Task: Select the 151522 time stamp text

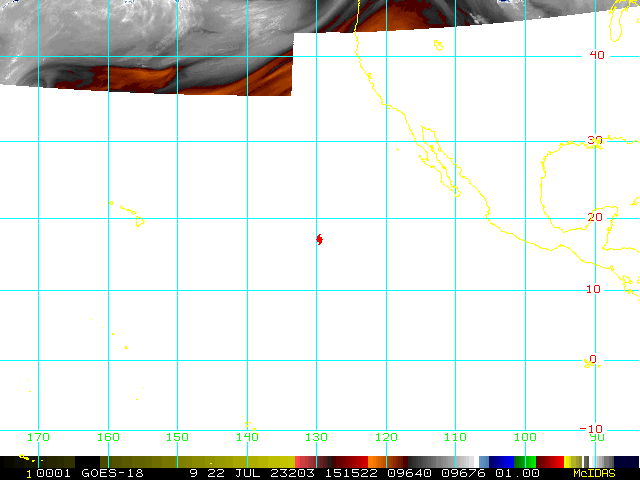Action: click(x=351, y=473)
